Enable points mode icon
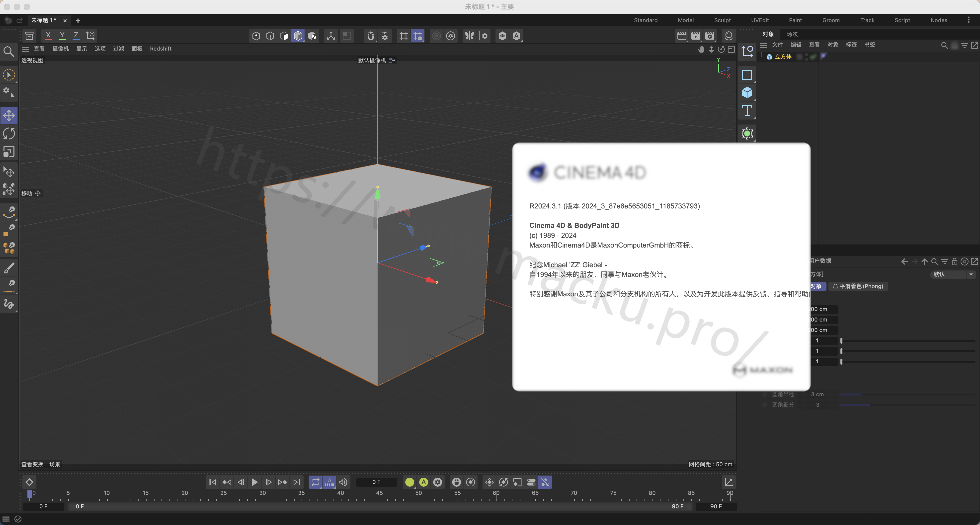Screen dimensions: 980x525 point(256,36)
